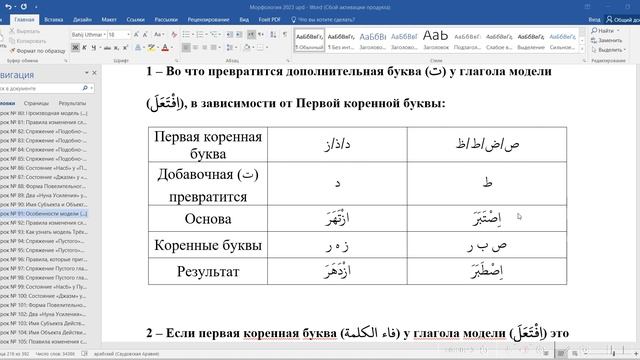
Task: Go to heading Урок № 92
Action: point(44,223)
